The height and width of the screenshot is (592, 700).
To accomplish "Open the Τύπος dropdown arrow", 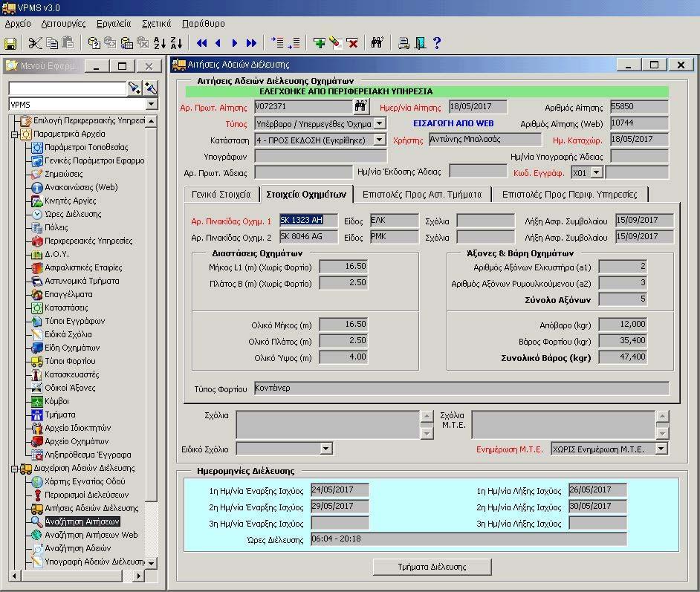I will [x=380, y=123].
